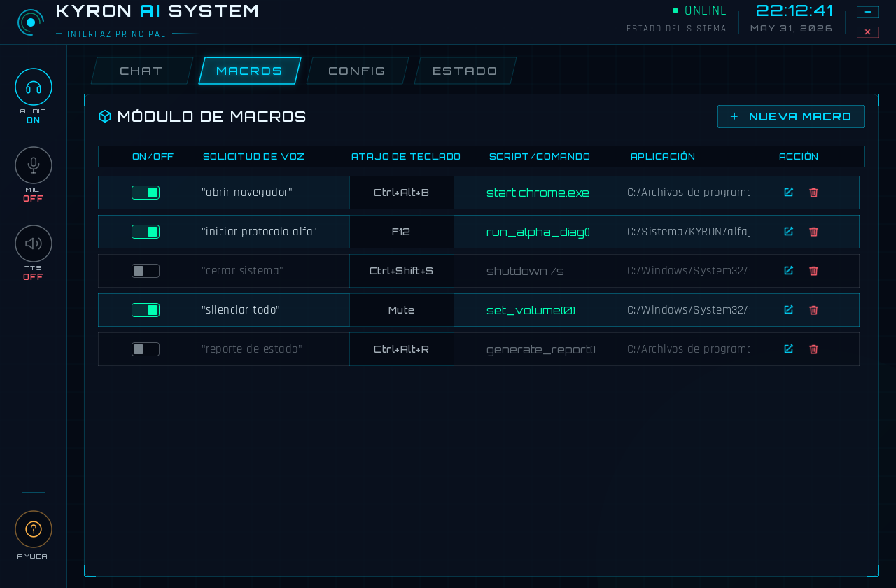
Task: Delete the "abrir navegador" macro
Action: (813, 192)
